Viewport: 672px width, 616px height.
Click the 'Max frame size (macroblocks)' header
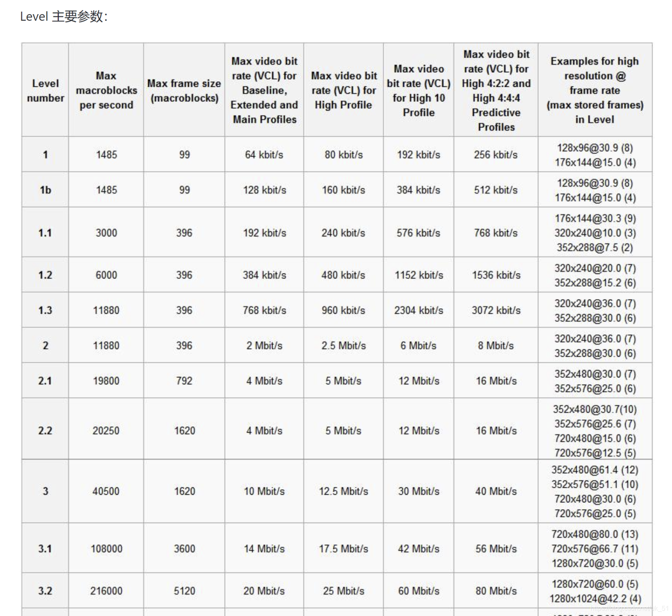184,90
